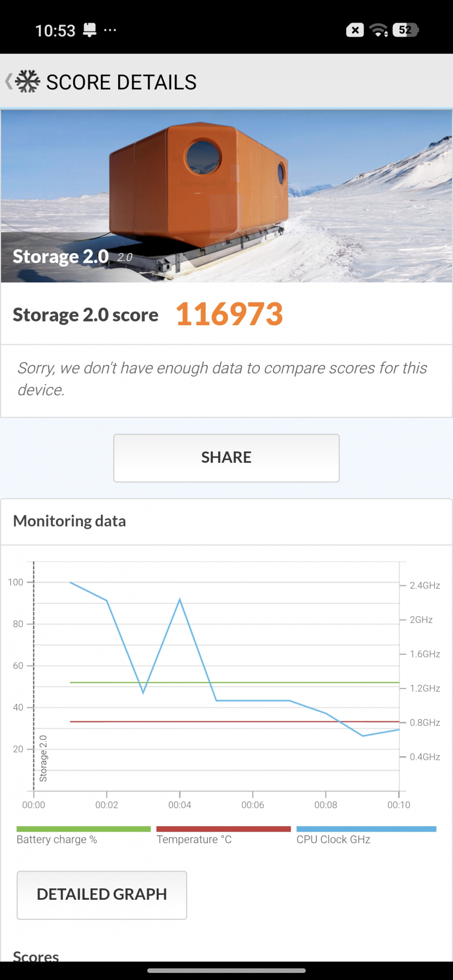
Task: Tap the back chevron in the header
Action: [x=8, y=82]
